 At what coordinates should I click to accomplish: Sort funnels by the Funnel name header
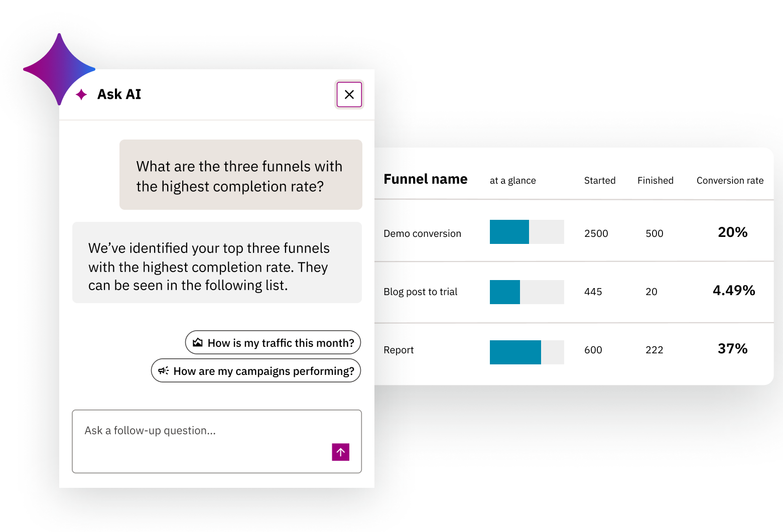coord(425,179)
